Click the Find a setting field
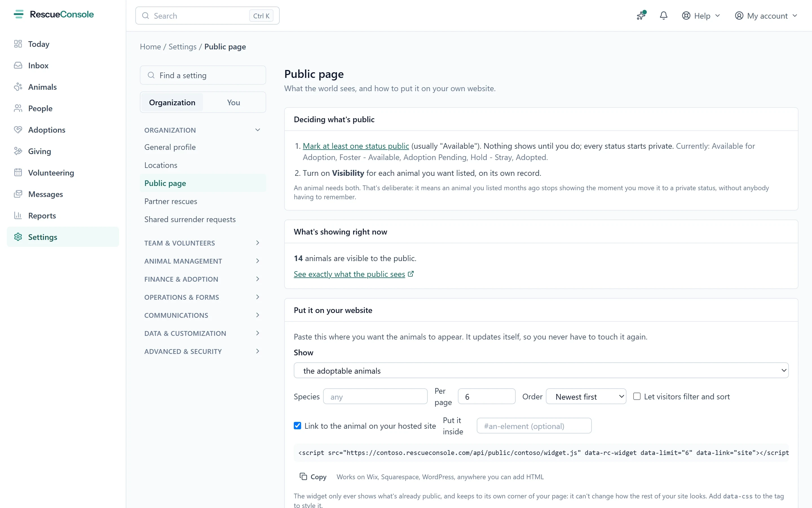This screenshot has height=508, width=812. coord(203,75)
